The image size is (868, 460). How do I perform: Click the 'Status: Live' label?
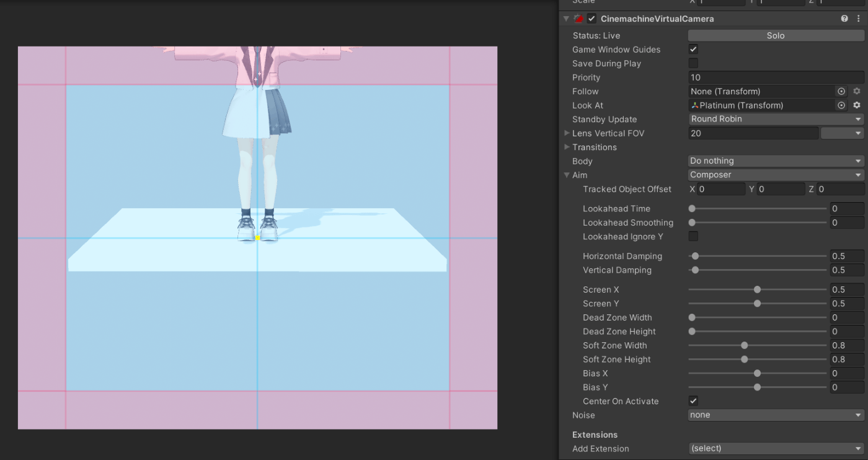[596, 35]
